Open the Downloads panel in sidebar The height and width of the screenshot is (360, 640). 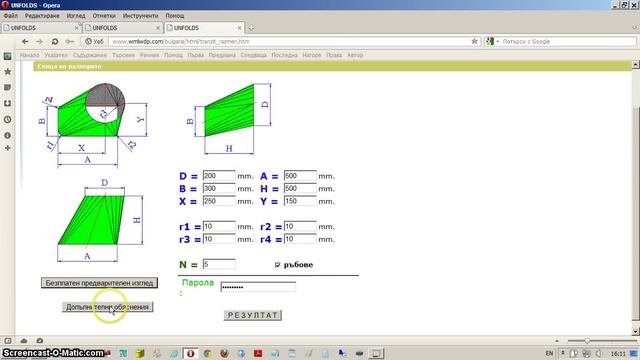point(7,104)
